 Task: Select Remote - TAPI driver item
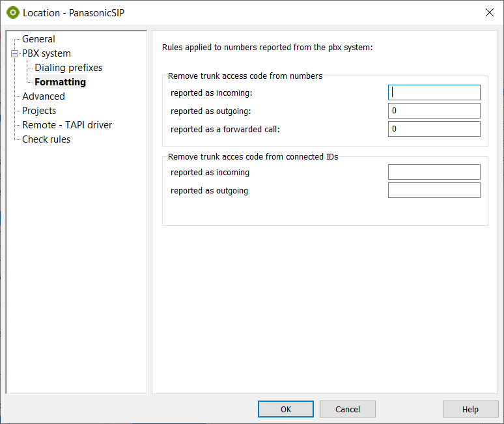[67, 125]
